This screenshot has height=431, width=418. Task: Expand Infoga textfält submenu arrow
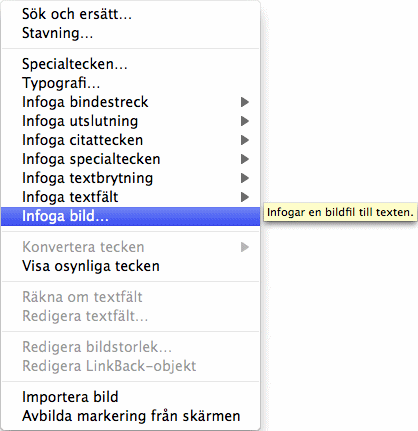[x=245, y=197]
